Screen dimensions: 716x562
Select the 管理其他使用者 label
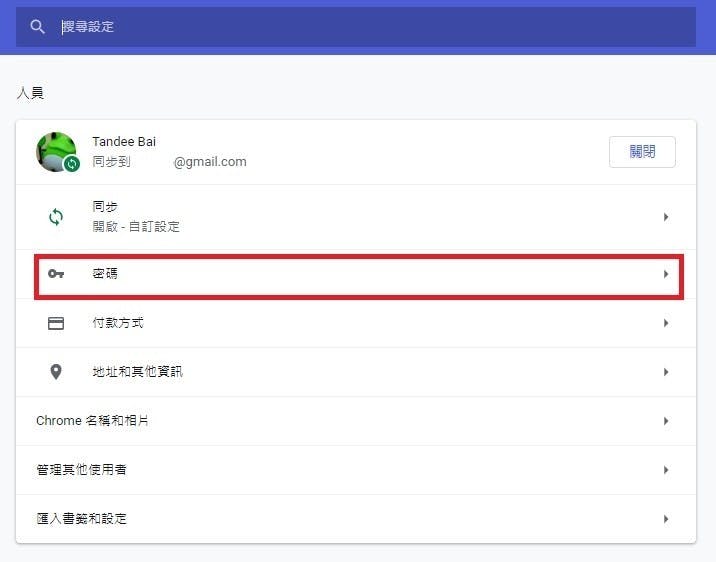click(81, 470)
